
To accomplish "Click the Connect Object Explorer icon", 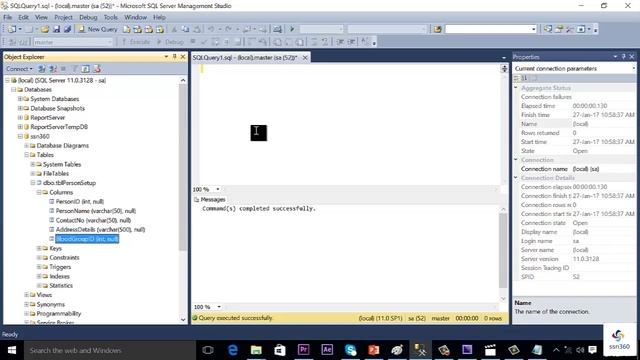I will point(42,69).
